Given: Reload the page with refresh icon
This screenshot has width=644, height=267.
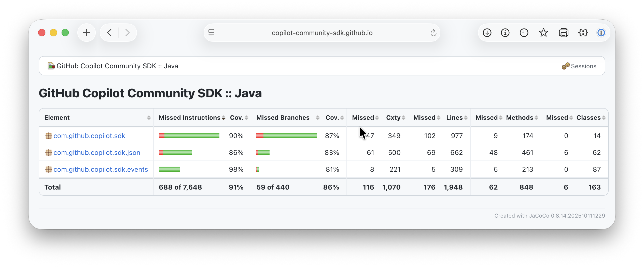Looking at the screenshot, I should point(433,33).
